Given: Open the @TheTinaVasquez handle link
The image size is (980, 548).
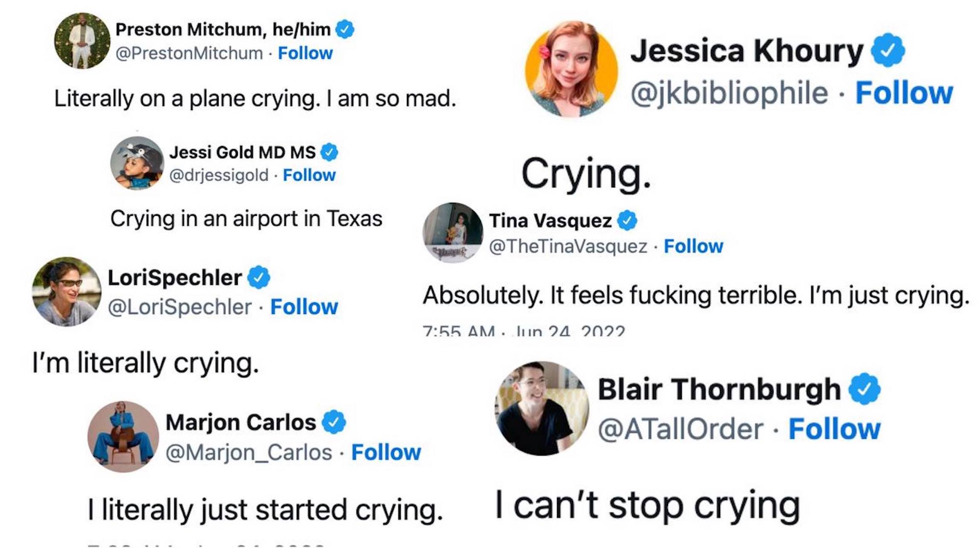Looking at the screenshot, I should (x=568, y=246).
